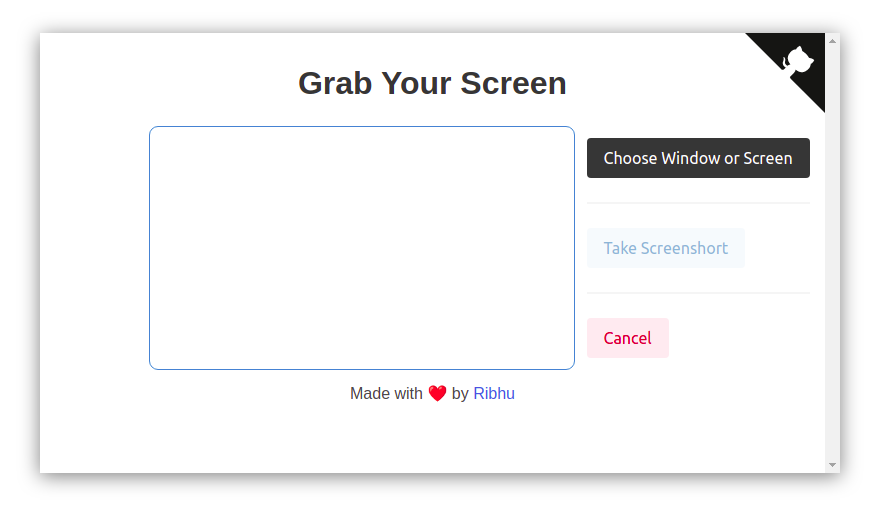
Task: Click Choose Window or Screen button
Action: (x=698, y=158)
